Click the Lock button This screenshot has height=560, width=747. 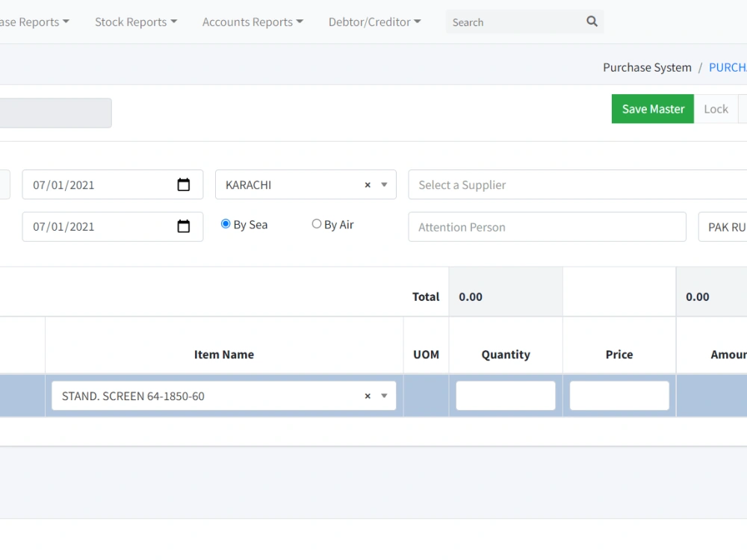pos(716,108)
